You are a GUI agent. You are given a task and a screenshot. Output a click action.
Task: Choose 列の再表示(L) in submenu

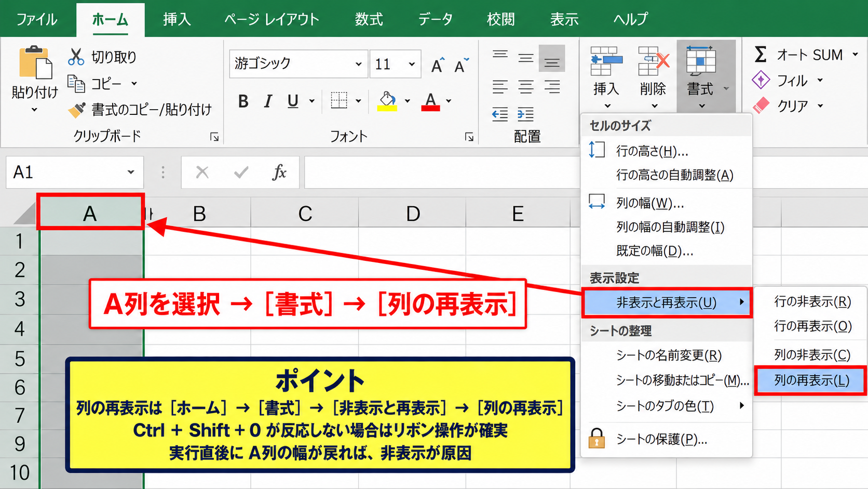point(811,380)
